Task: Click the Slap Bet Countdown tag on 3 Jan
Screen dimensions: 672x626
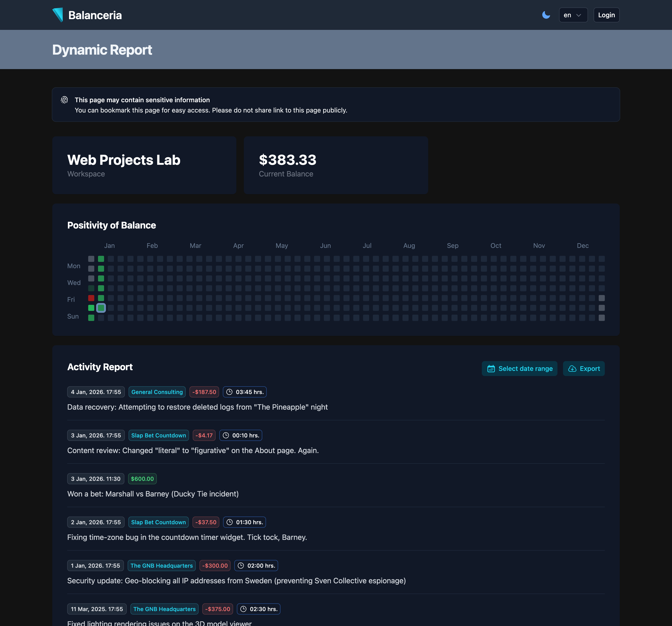Action: tap(158, 435)
